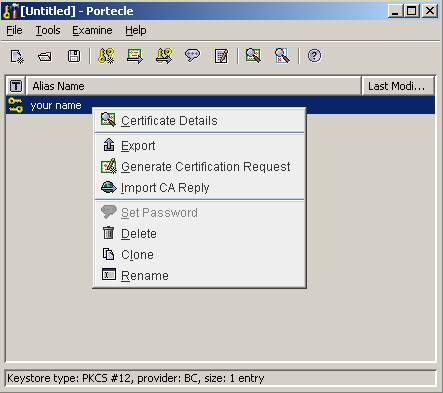This screenshot has height=393, width=443.
Task: Choose Delete from the context menu
Action: click(199, 234)
